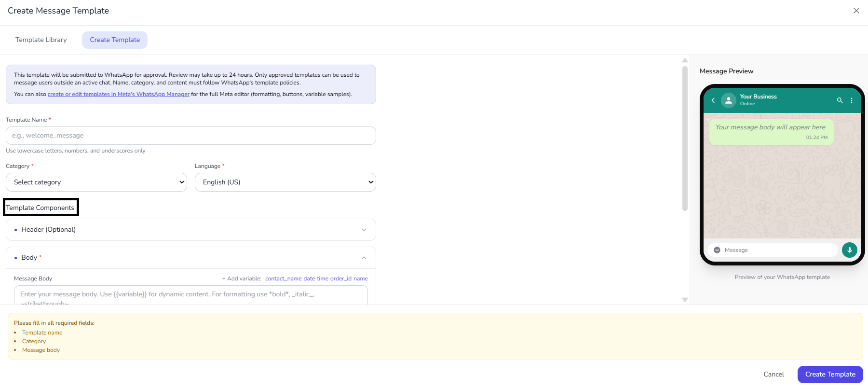The width and height of the screenshot is (868, 390).
Task: Click the back arrow in phone preview
Action: [713, 100]
